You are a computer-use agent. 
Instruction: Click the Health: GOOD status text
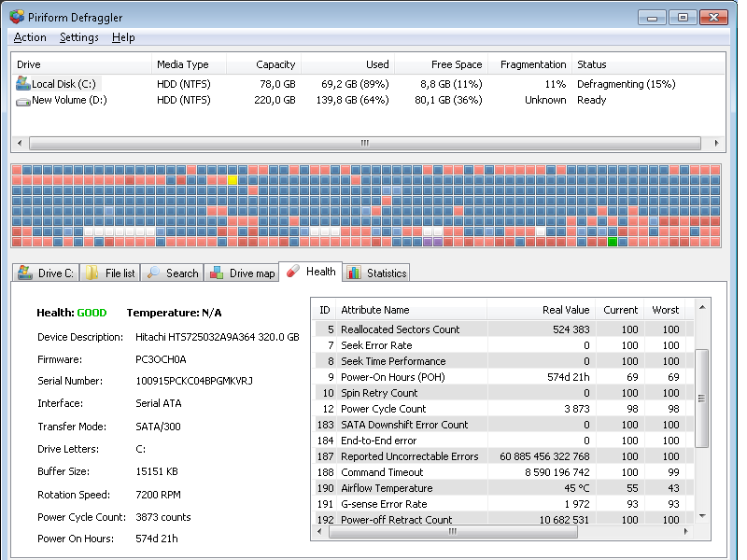(72, 313)
